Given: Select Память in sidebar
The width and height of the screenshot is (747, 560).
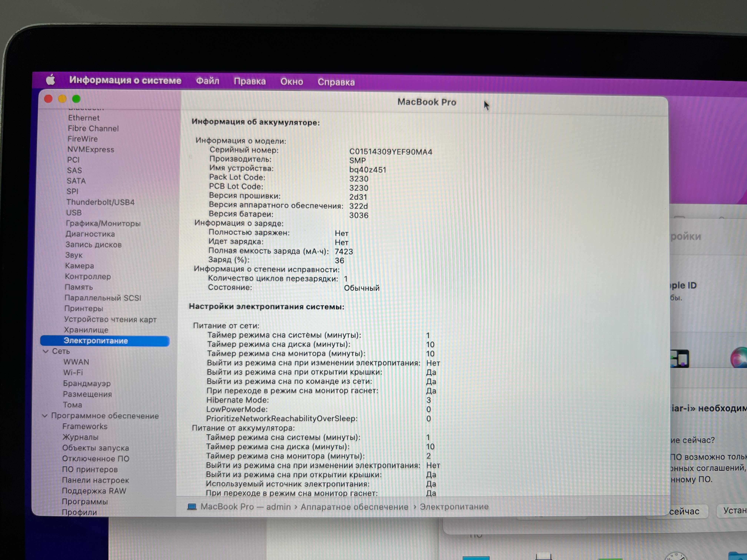Looking at the screenshot, I should [79, 287].
